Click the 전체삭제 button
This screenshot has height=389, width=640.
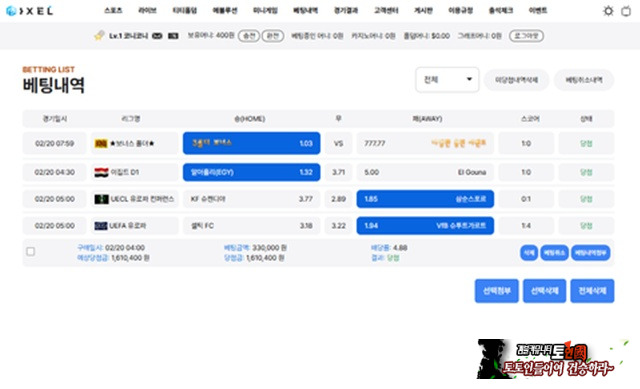point(592,291)
